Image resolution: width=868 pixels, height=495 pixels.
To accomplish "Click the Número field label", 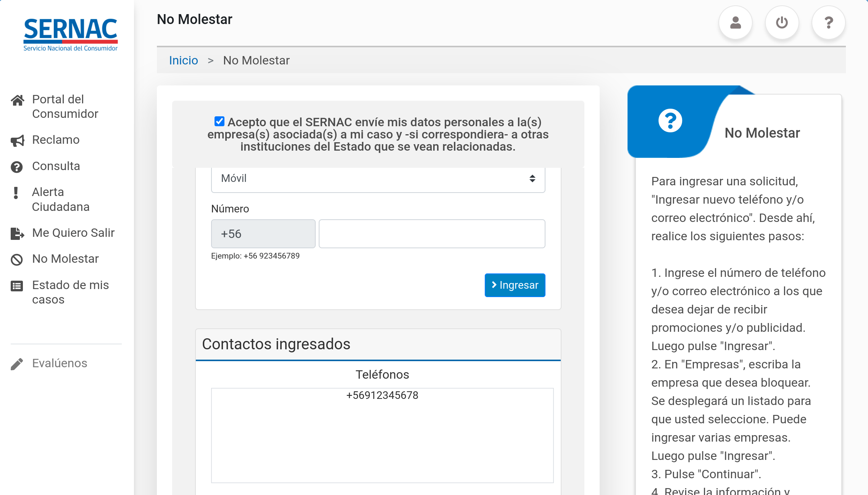I will pos(230,209).
